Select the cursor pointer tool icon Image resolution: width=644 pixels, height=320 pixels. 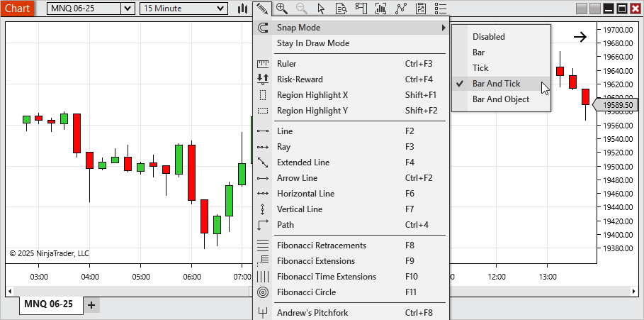(x=322, y=9)
